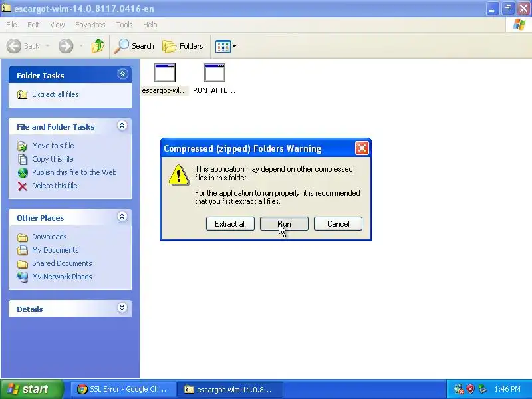Click the Extract all files zip icon

click(23, 94)
